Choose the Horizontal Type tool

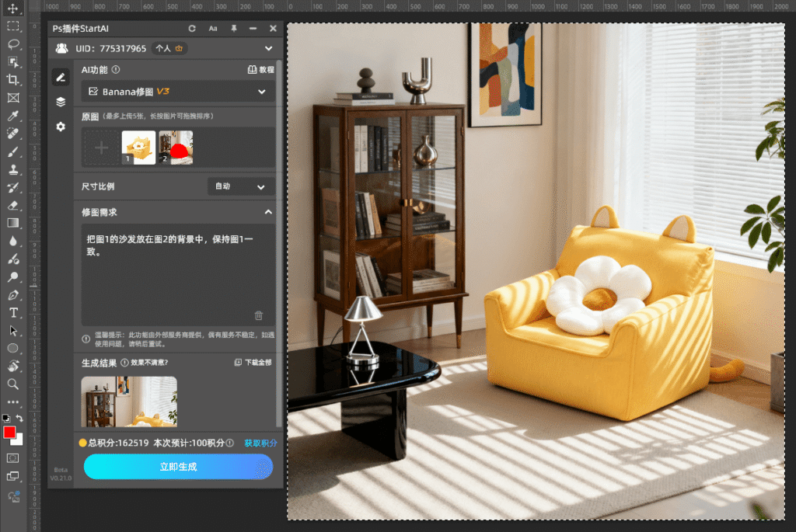tap(13, 312)
